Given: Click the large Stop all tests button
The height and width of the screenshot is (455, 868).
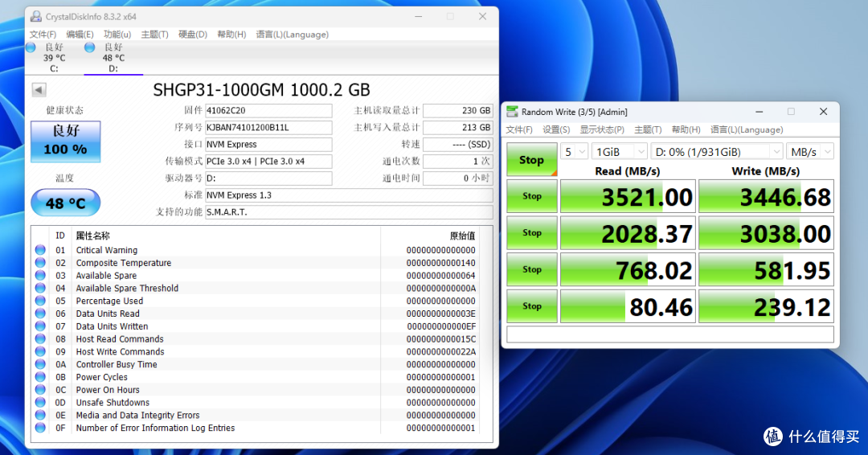Looking at the screenshot, I should coord(531,160).
